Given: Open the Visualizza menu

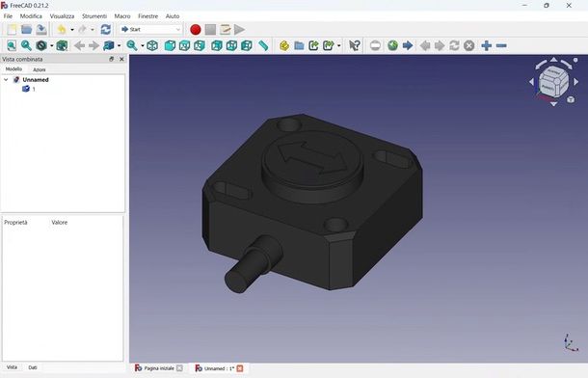Looking at the screenshot, I should [62, 16].
